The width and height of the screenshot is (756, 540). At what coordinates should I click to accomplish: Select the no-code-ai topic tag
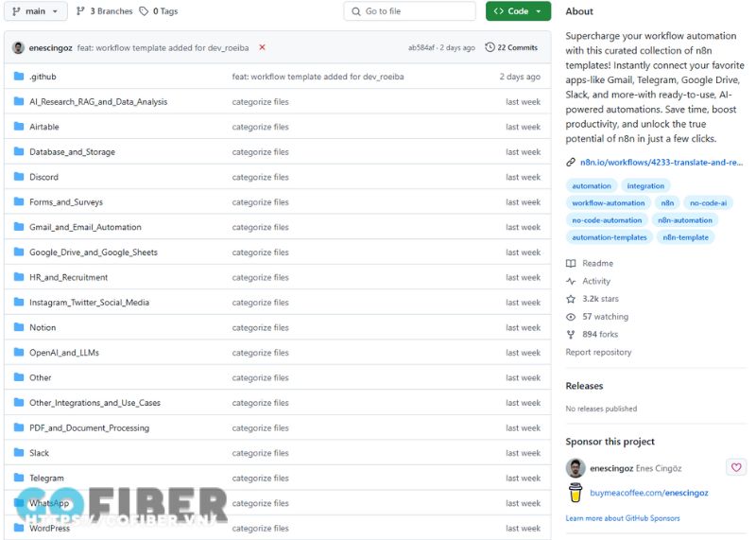coord(708,203)
